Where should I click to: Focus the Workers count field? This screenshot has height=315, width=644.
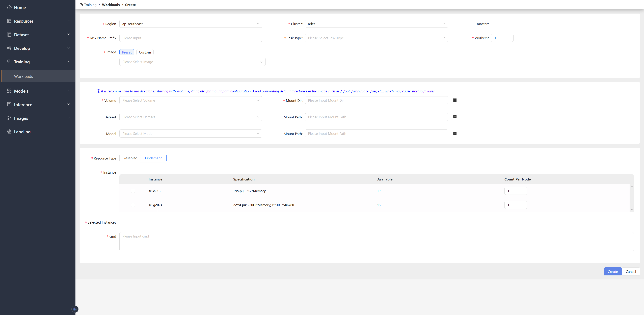(x=502, y=38)
